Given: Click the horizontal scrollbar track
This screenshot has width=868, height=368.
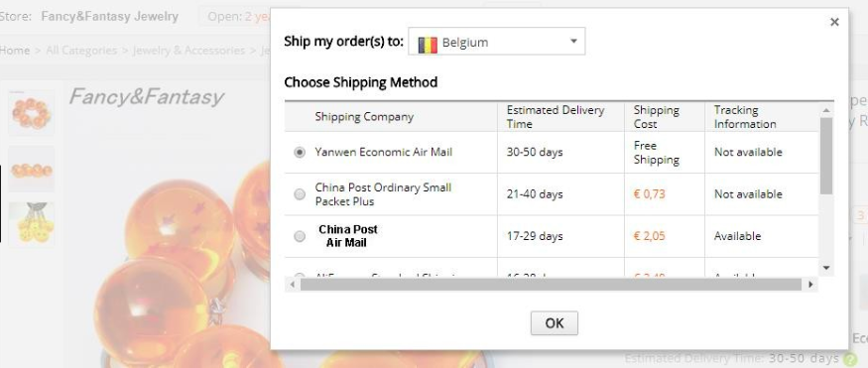Looking at the screenshot, I should [x=551, y=285].
